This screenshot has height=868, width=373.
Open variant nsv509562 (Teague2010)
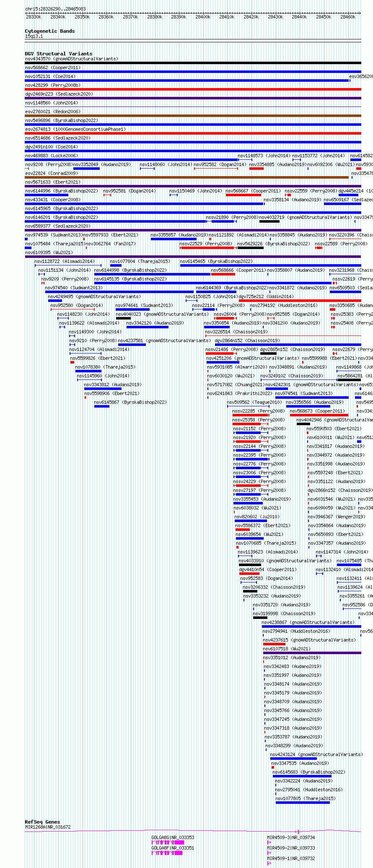coord(254,402)
